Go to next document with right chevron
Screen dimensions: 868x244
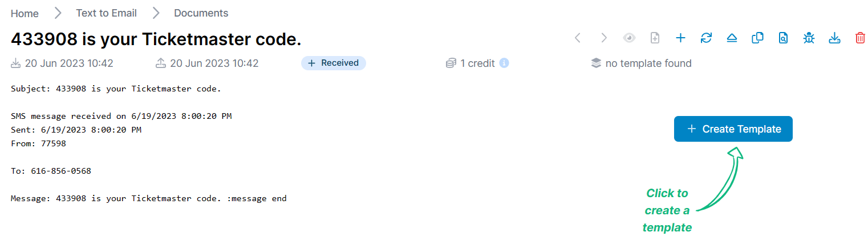click(x=603, y=38)
